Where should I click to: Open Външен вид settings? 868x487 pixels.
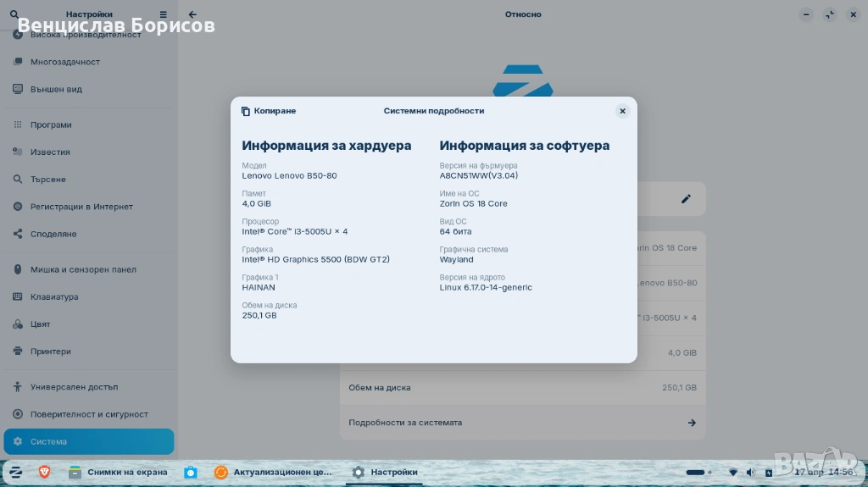point(56,89)
